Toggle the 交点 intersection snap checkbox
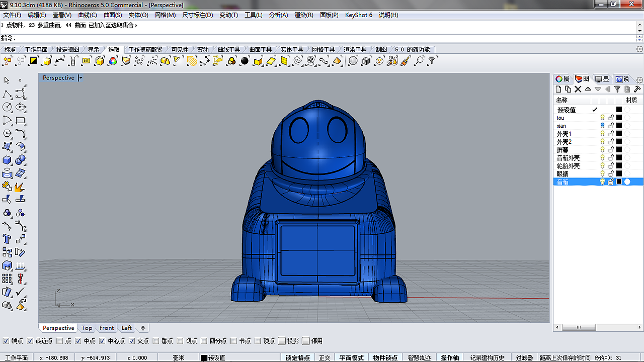644x362 pixels. pyautogui.click(x=132, y=341)
